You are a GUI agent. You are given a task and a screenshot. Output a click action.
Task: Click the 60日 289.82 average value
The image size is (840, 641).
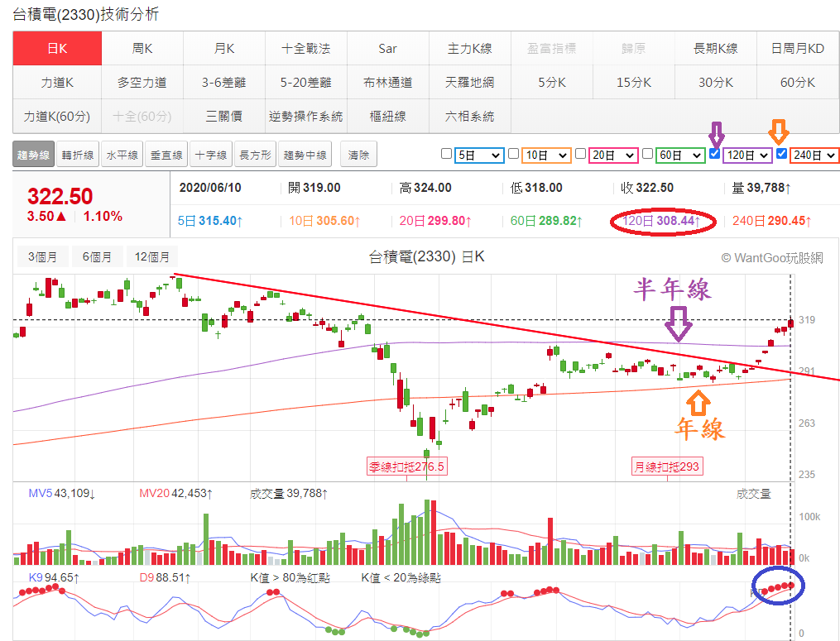click(x=546, y=221)
